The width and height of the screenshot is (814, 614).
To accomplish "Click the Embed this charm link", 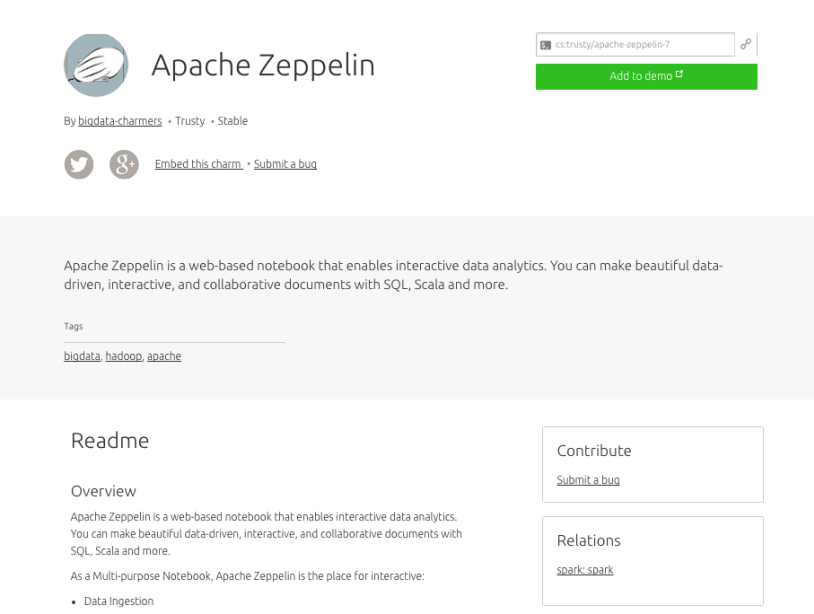I will tap(198, 164).
